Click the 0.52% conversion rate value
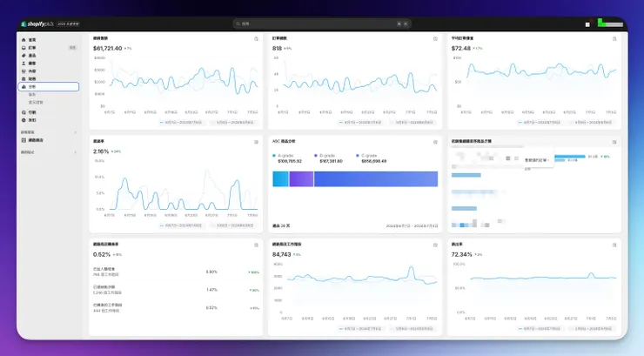 pos(102,254)
